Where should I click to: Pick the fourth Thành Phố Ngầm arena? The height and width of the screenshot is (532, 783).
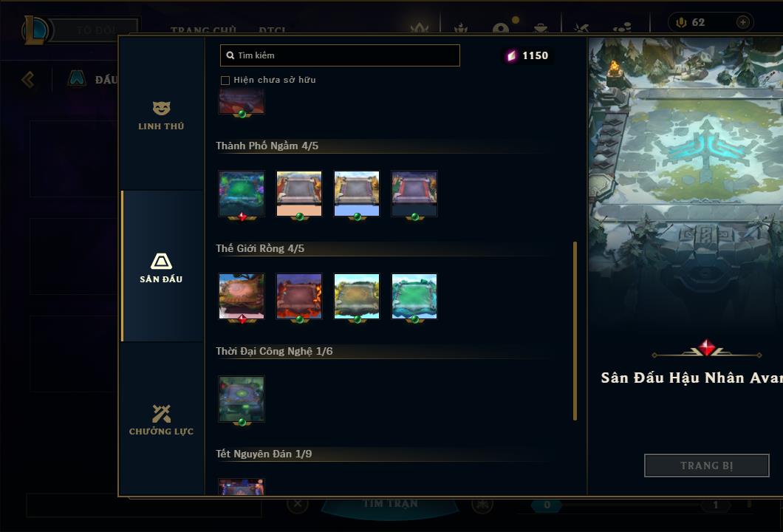click(x=414, y=194)
